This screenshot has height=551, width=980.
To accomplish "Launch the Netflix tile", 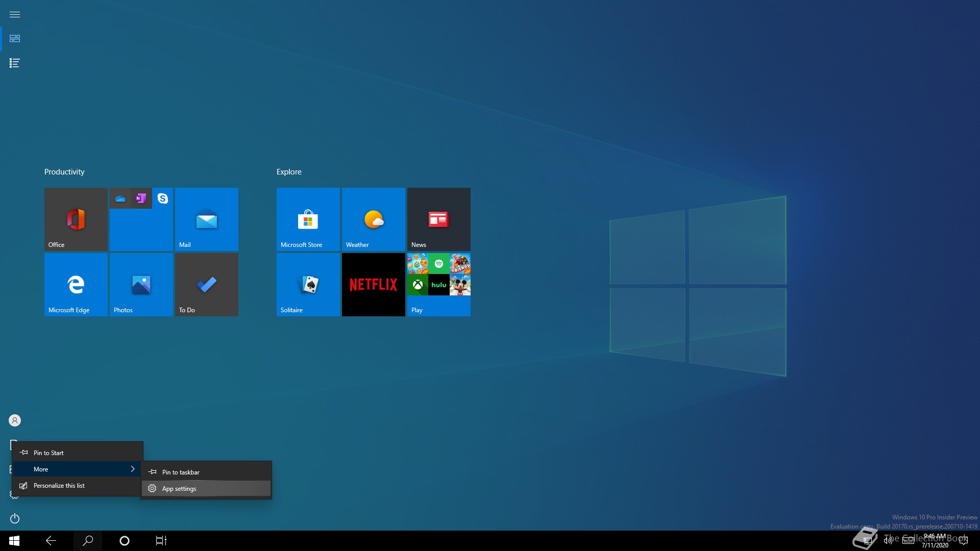I will tap(374, 285).
